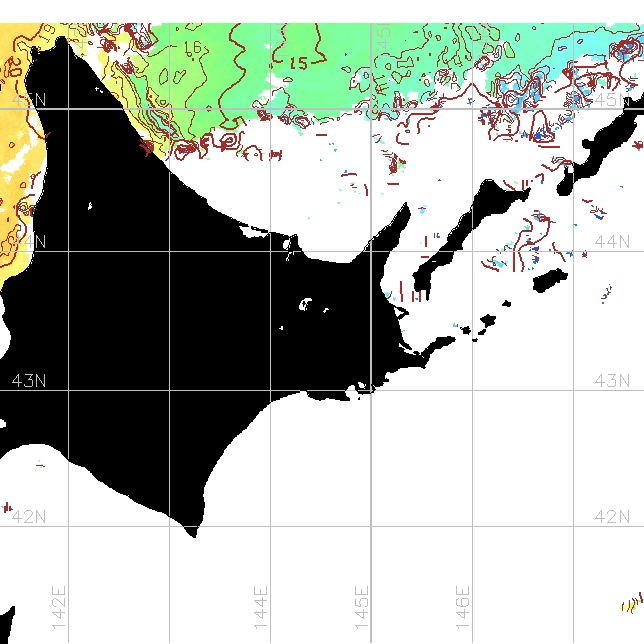Select the 142E longitude label
Image resolution: width=644 pixels, height=644 pixels.
tap(58, 607)
